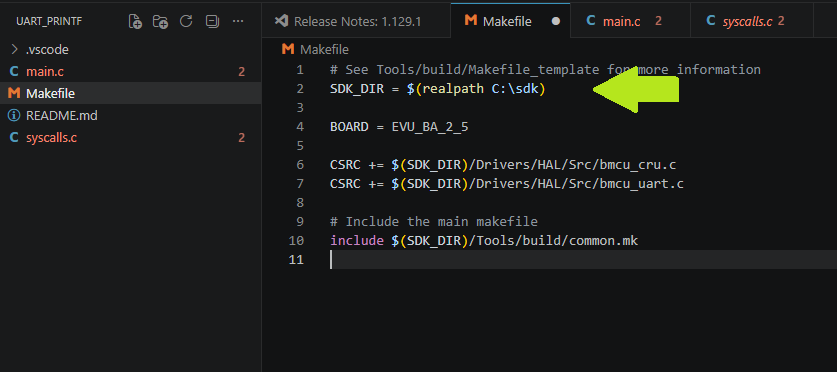Click the '# Include the main makefile' comment
The image size is (837, 372).
(434, 221)
